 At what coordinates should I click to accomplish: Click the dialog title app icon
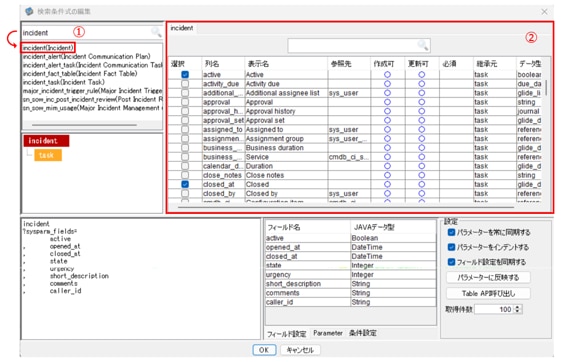(x=29, y=11)
